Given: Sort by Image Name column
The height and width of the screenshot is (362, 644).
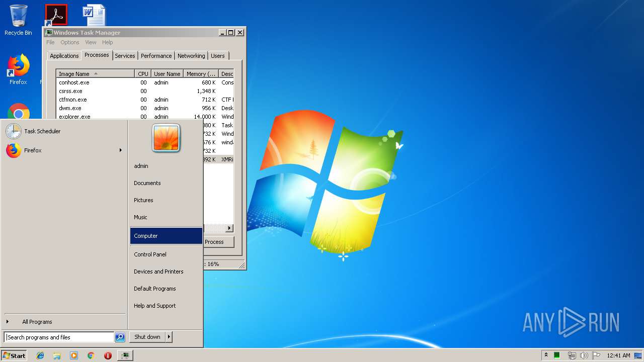Looking at the screenshot, I should (95, 74).
